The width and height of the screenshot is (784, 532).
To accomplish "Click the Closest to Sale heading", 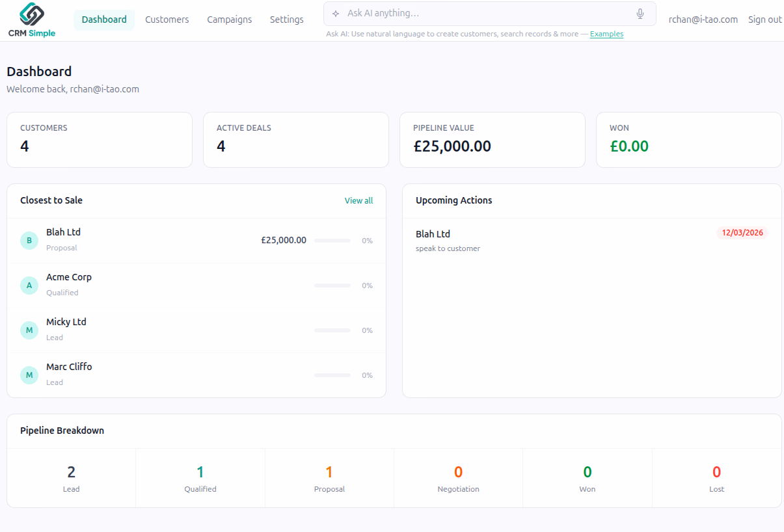I will 51,200.
